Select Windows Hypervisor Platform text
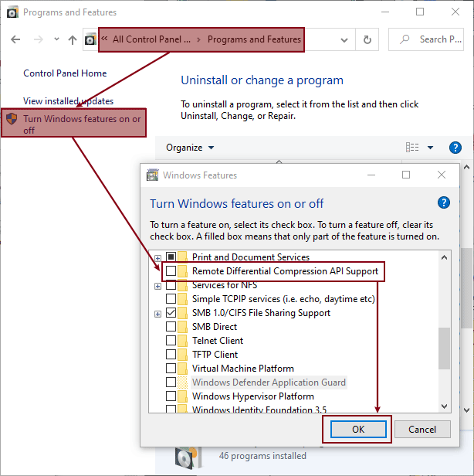This screenshot has width=474, height=476. click(253, 396)
